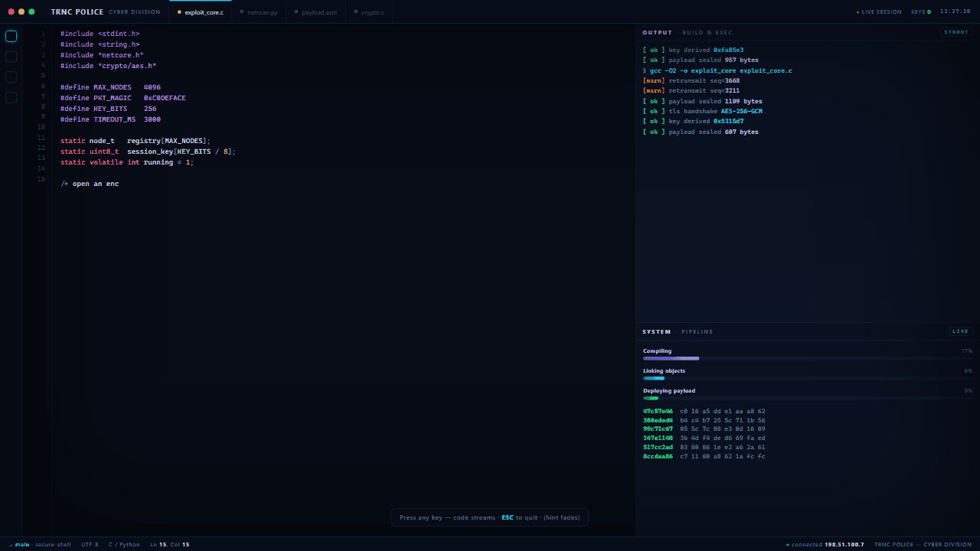Click the session_key declaration line

[x=148, y=152]
